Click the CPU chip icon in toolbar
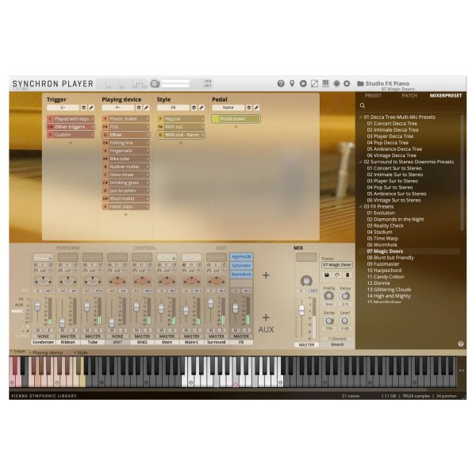 coord(336,83)
